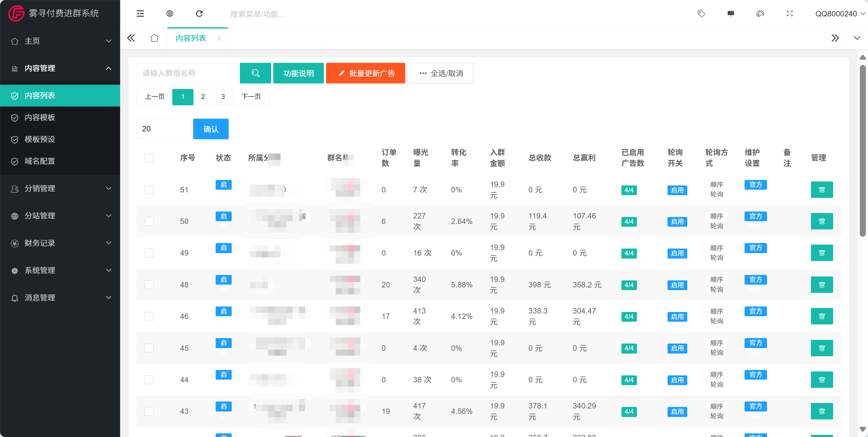
Task: Open the theme palette icon
Action: click(x=760, y=13)
